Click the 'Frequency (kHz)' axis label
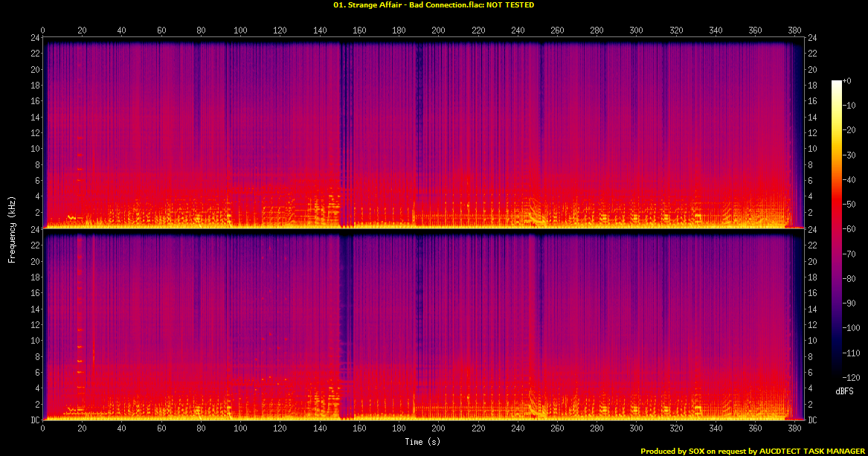This screenshot has height=456, width=868. (12, 229)
